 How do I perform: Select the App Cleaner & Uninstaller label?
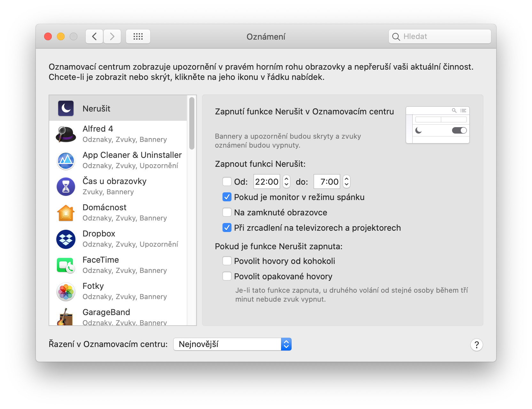click(132, 155)
